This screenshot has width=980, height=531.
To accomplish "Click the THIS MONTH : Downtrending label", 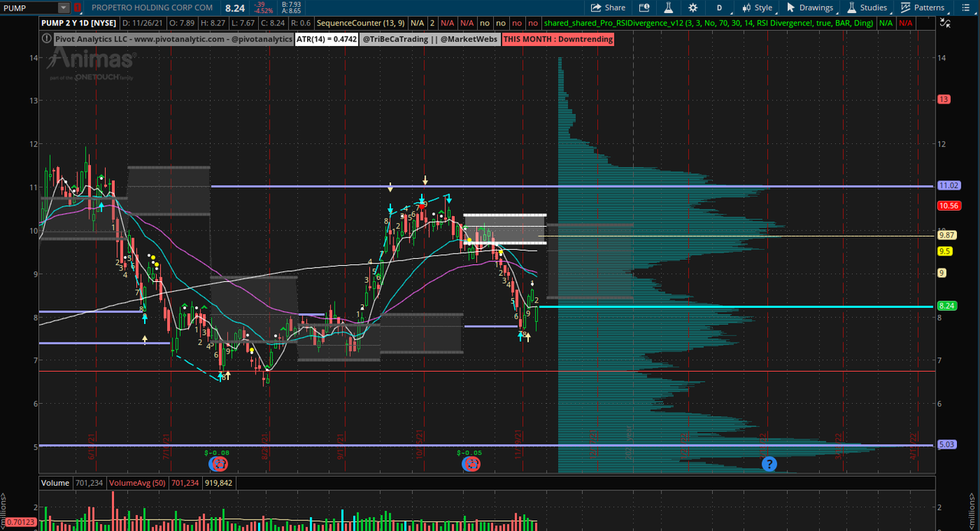I will point(558,39).
